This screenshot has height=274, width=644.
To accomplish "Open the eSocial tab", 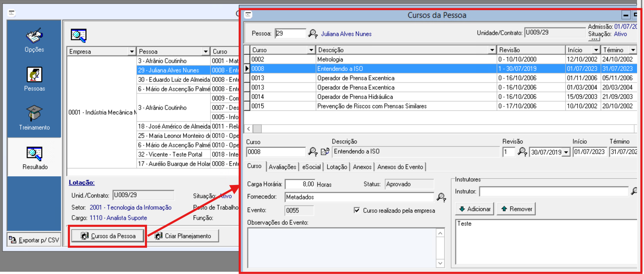I will (x=311, y=167).
